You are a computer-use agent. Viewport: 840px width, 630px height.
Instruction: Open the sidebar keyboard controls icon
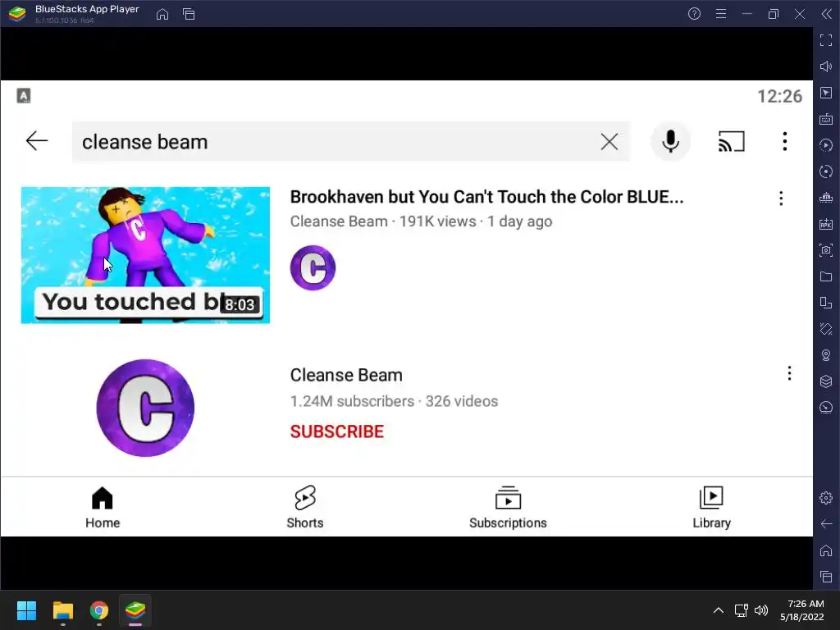tap(826, 119)
